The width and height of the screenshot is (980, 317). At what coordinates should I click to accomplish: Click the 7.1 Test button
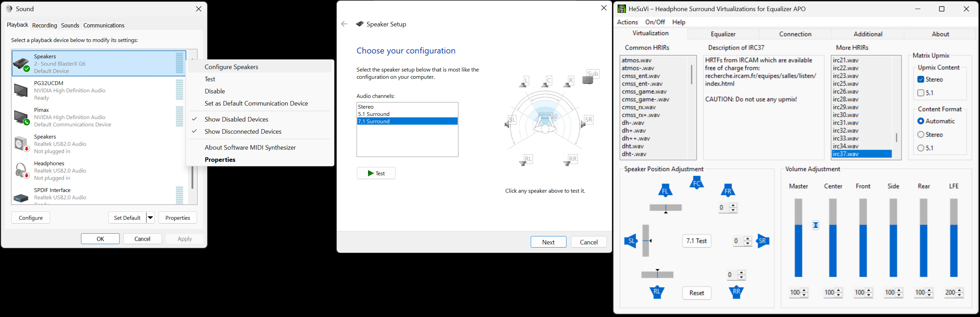[x=696, y=241]
